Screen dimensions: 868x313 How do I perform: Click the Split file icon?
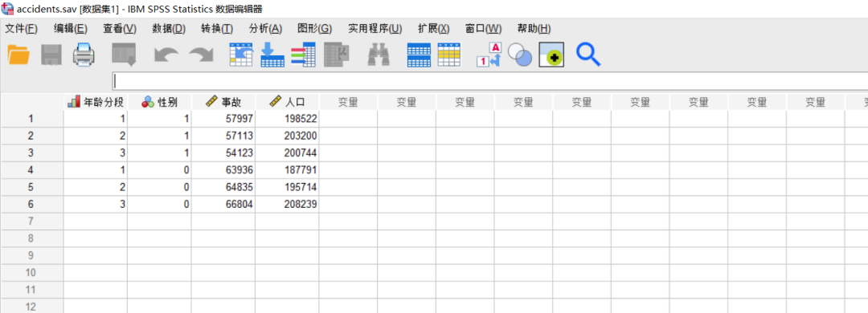tap(419, 55)
